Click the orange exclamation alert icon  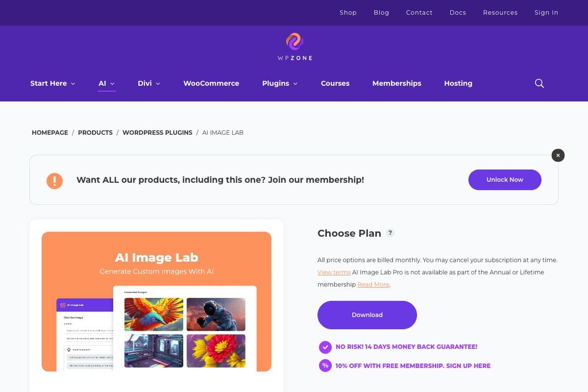click(x=55, y=181)
